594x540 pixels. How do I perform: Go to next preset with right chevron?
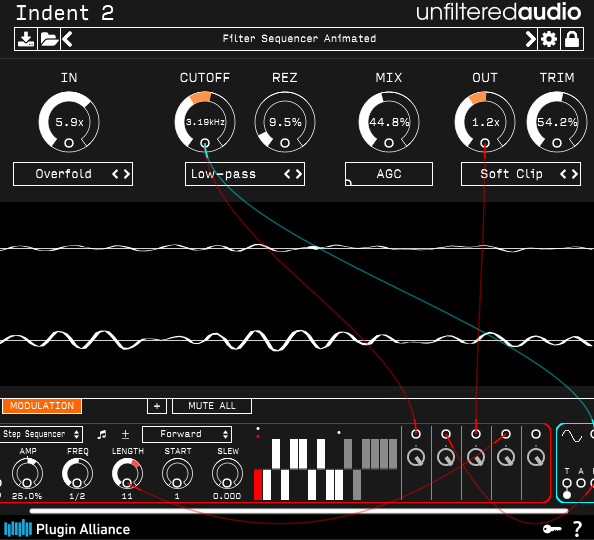click(531, 39)
